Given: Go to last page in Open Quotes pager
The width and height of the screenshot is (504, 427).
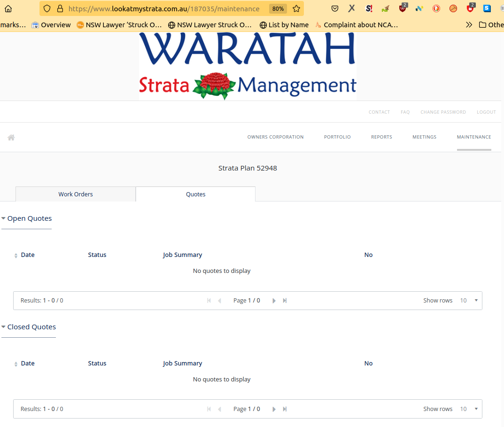Looking at the screenshot, I should [x=285, y=301].
